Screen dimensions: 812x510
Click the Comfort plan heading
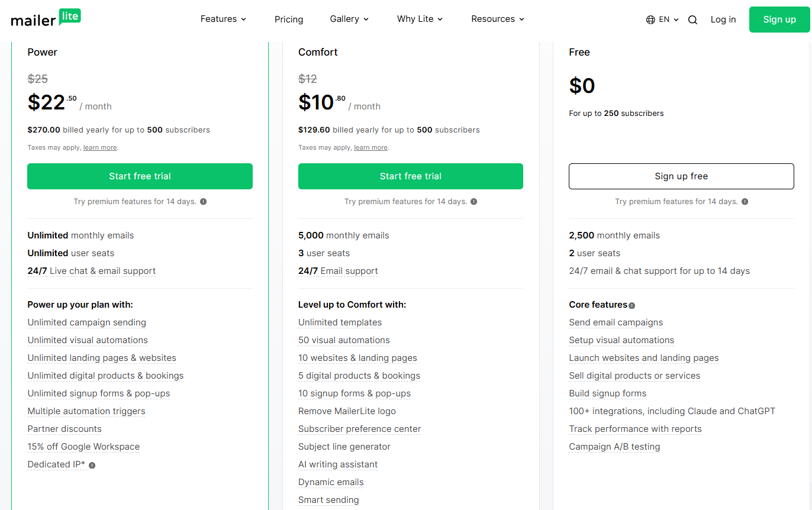click(x=318, y=52)
